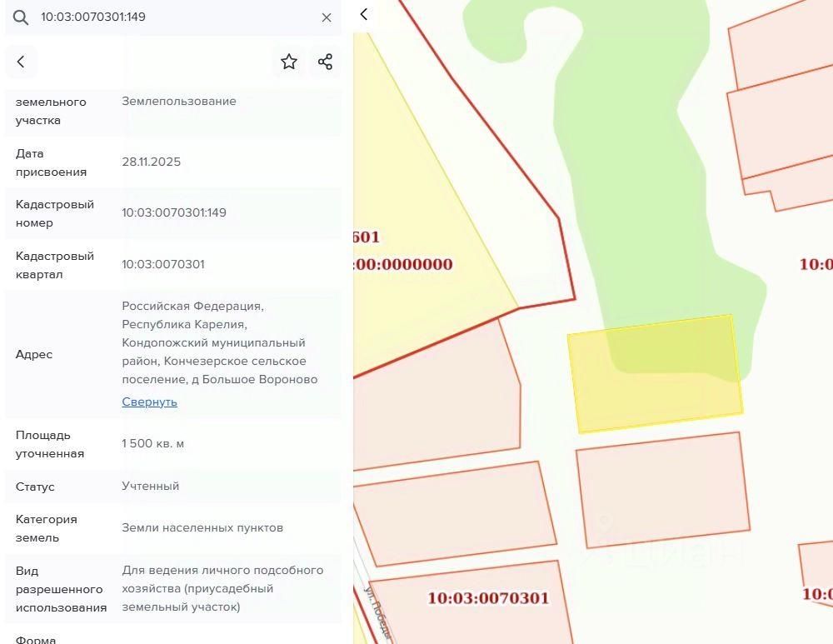Open share options via share icon
The image size is (833, 644).
[325, 62]
